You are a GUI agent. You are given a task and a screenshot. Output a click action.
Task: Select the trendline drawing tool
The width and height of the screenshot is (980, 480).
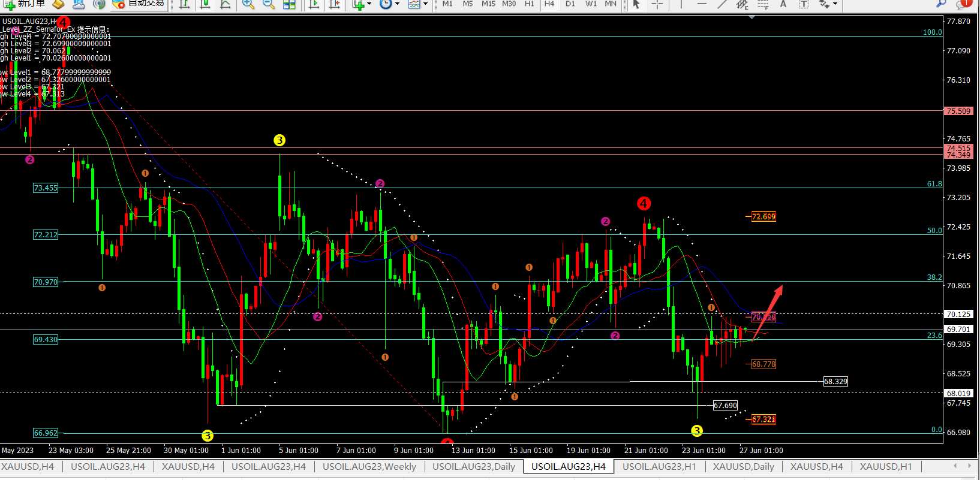coord(722,4)
